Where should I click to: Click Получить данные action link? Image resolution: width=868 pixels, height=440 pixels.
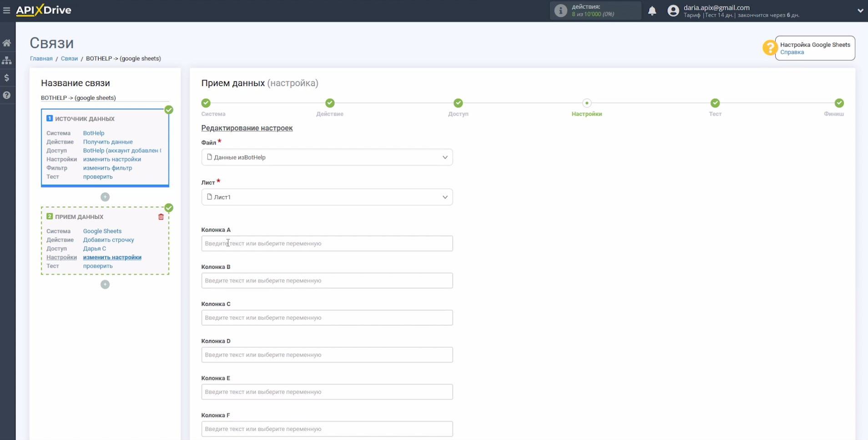(108, 142)
